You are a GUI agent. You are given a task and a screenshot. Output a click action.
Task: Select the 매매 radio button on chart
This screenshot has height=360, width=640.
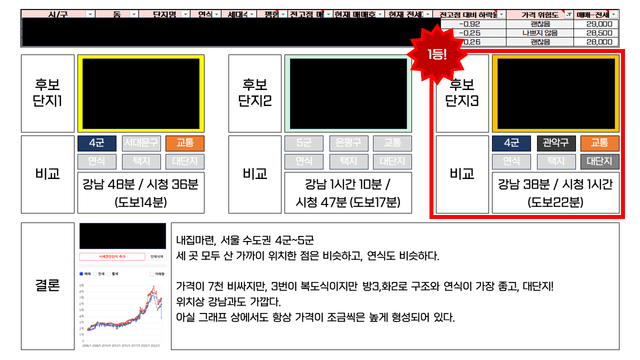[x=81, y=273]
